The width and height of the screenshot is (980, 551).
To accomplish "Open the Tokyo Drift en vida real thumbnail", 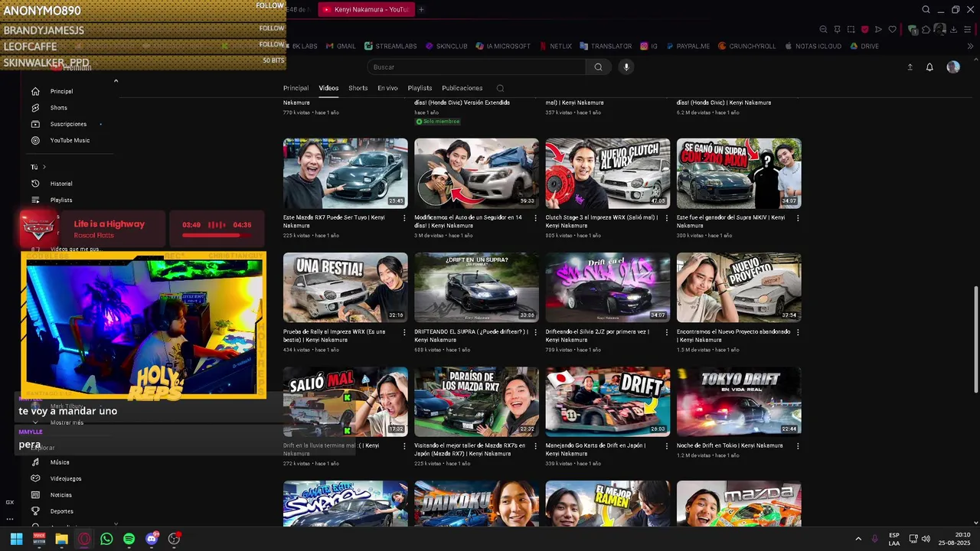I will point(739,402).
